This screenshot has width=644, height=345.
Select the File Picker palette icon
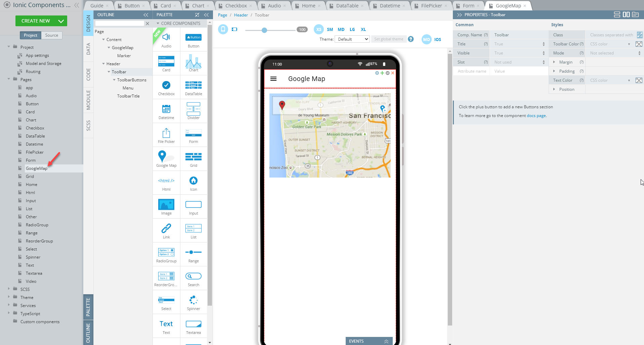[166, 135]
